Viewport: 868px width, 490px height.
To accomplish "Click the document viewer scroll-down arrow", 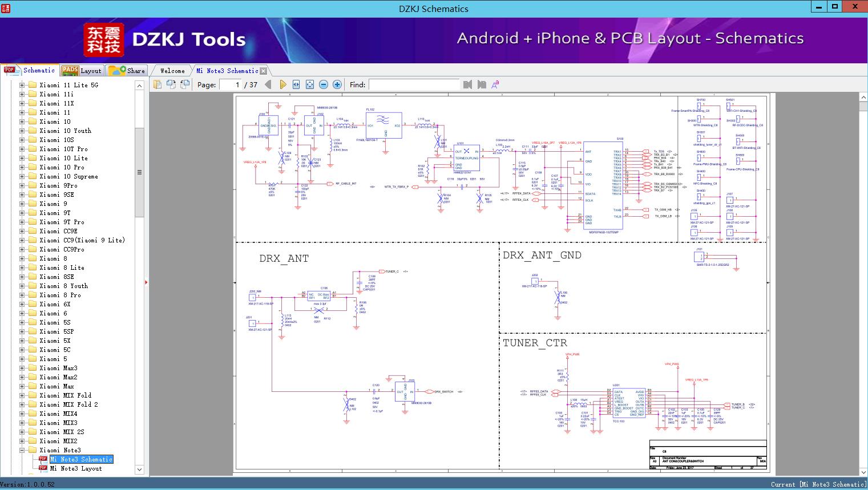I will click(863, 472).
